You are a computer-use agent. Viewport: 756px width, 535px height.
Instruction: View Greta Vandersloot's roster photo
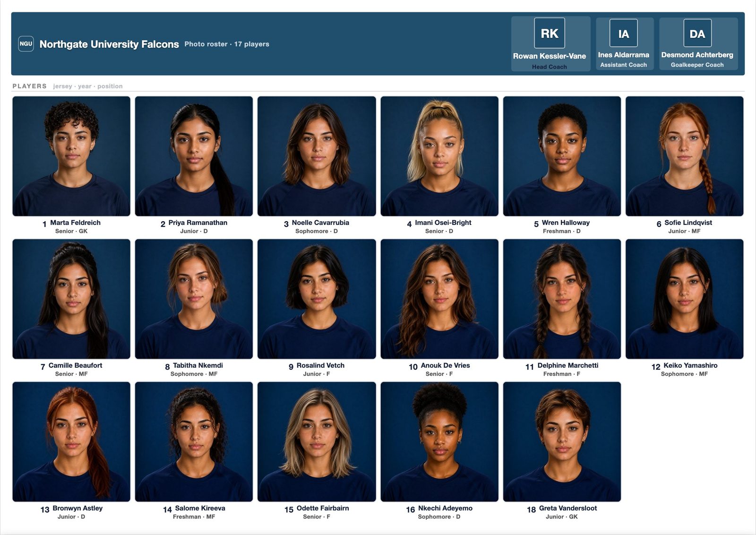click(x=562, y=441)
